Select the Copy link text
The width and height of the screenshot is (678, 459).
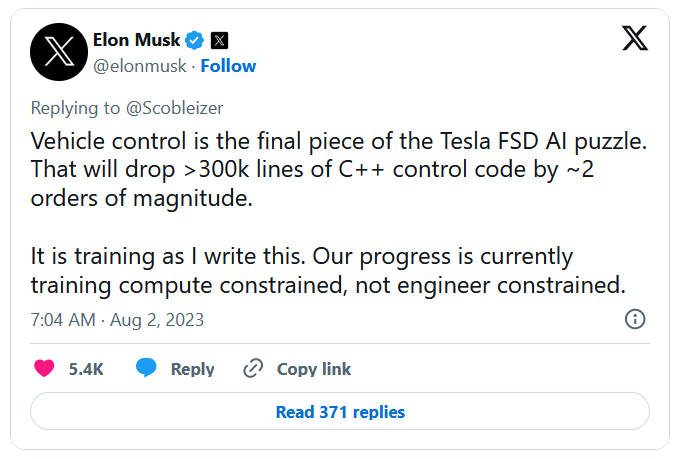(314, 369)
